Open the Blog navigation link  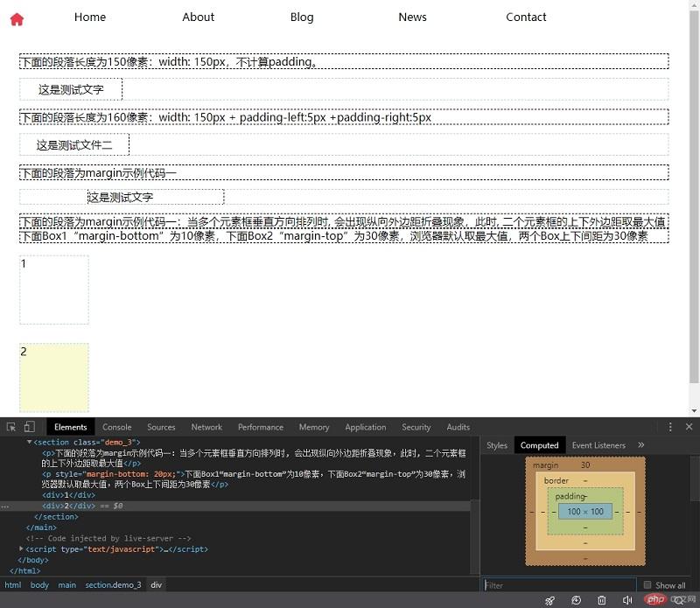click(x=302, y=17)
